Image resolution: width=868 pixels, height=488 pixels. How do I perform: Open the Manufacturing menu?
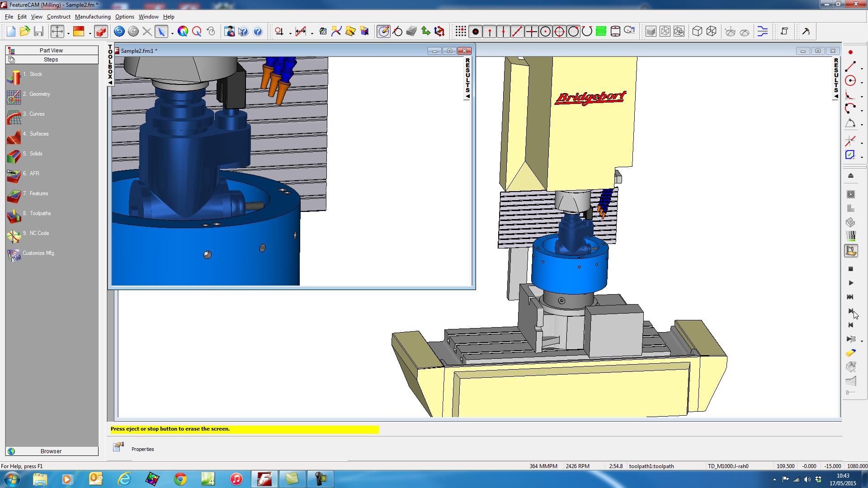pos(93,17)
